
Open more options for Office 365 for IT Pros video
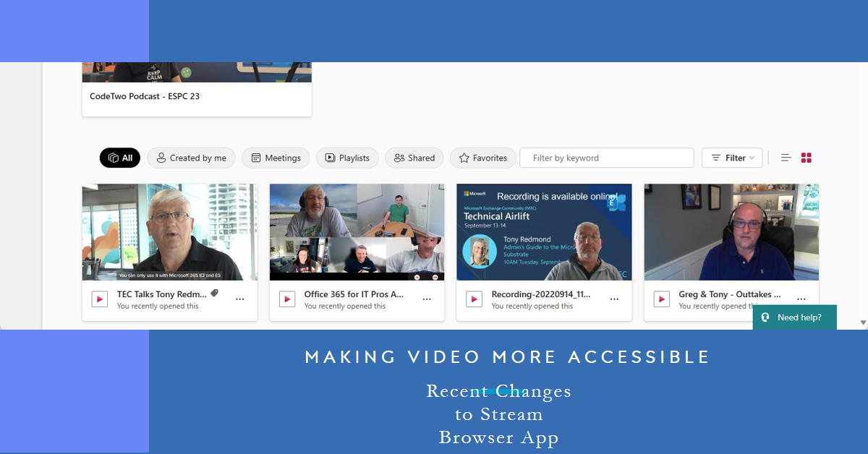[427, 299]
